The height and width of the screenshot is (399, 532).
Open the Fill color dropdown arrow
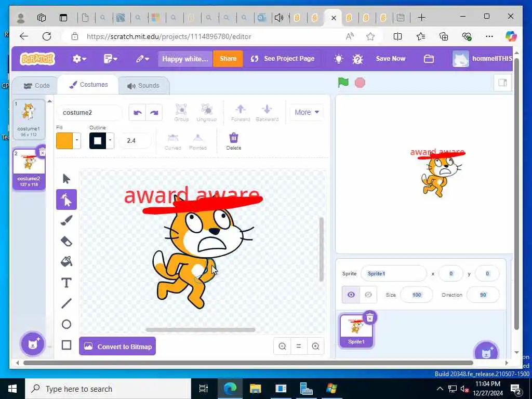pos(77,140)
